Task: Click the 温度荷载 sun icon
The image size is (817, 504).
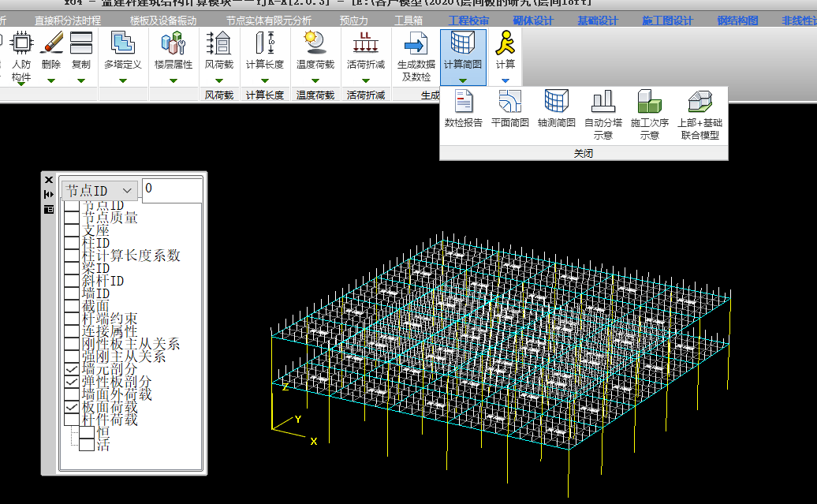Action: [315, 43]
